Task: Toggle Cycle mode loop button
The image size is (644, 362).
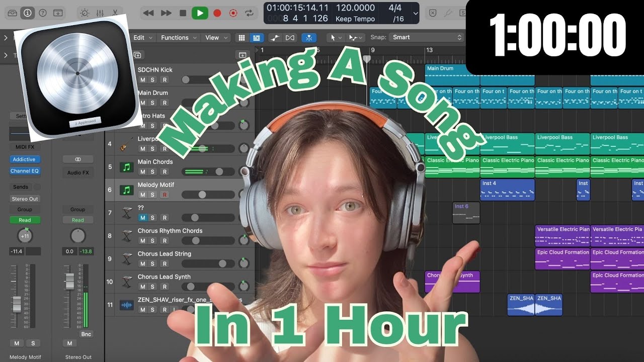Action: click(x=249, y=13)
